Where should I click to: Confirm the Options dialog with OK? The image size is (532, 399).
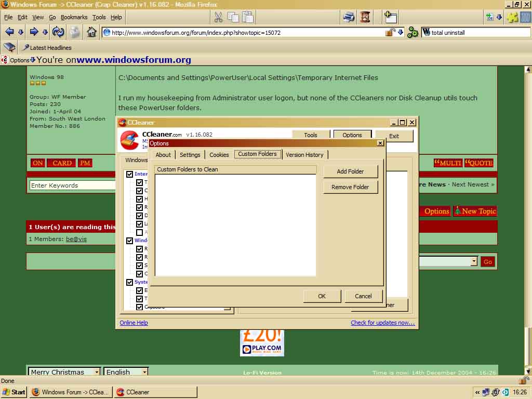click(322, 296)
